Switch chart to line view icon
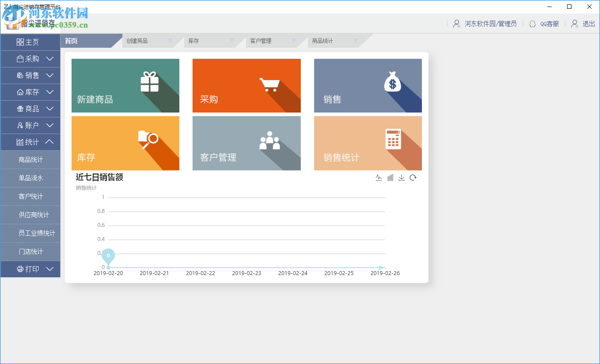600x364 pixels. click(379, 177)
